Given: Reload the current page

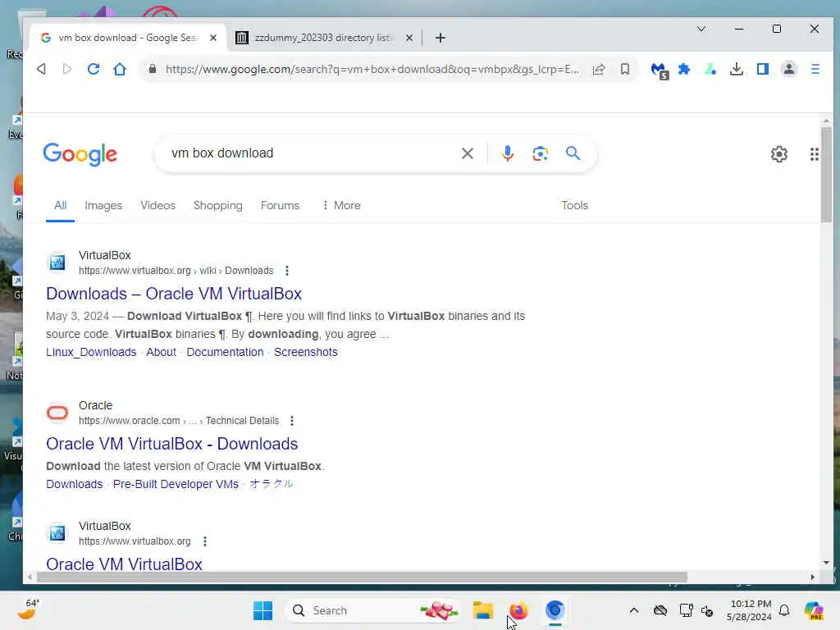Looking at the screenshot, I should click(x=94, y=69).
